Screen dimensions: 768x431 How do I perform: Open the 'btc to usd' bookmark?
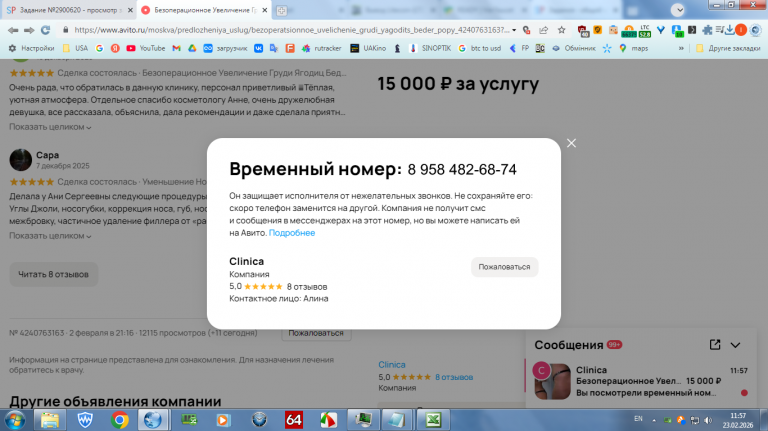click(480, 48)
